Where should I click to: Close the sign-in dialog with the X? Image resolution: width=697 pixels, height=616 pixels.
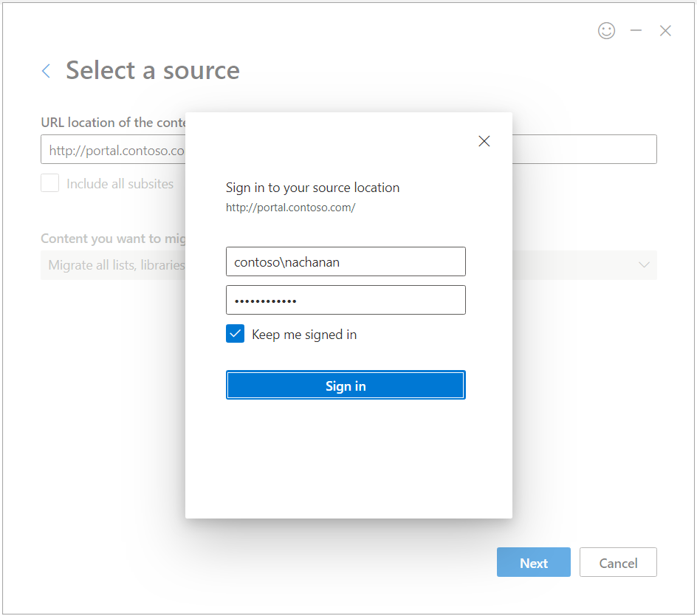click(x=484, y=141)
